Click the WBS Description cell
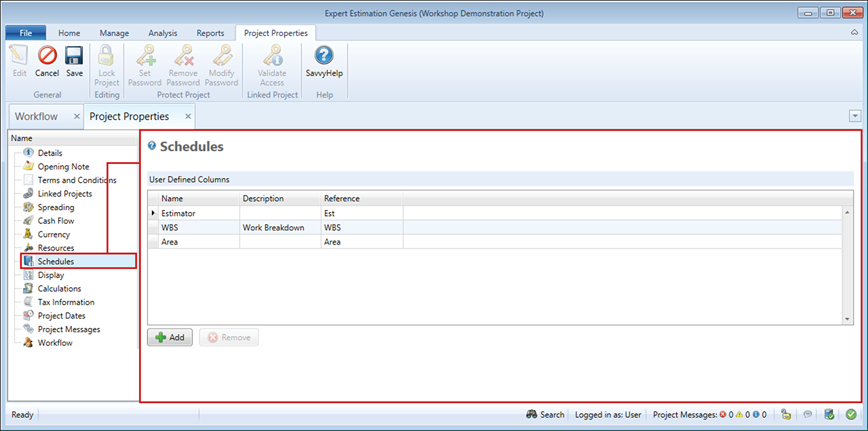The image size is (868, 431). pyautogui.click(x=280, y=228)
